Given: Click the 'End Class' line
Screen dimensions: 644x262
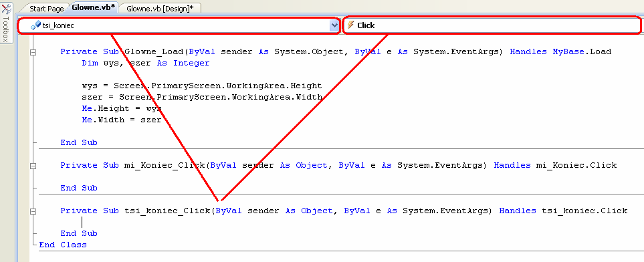Looking at the screenshot, I should 63,245.
